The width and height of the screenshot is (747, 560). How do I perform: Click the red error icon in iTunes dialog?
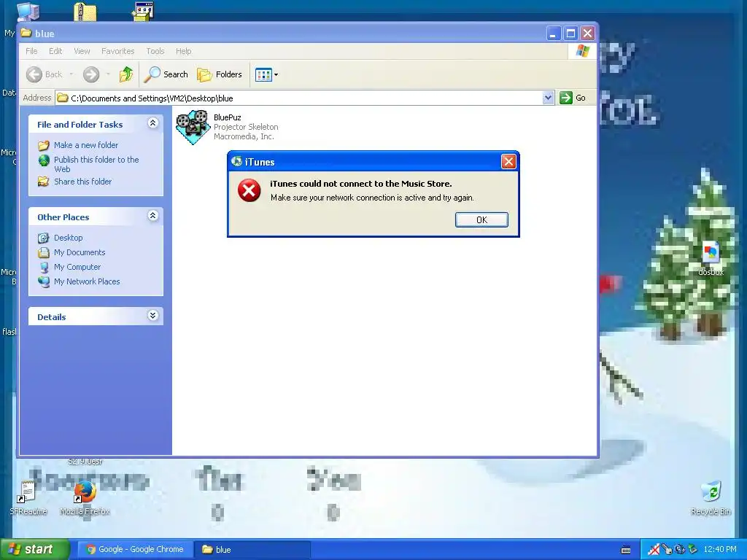(x=249, y=190)
